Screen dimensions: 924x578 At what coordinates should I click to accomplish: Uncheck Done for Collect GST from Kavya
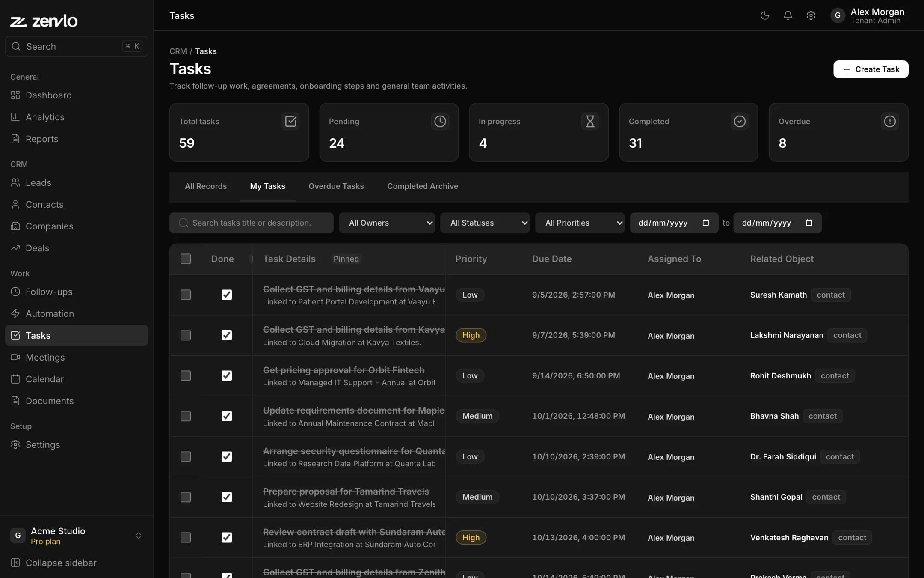226,335
